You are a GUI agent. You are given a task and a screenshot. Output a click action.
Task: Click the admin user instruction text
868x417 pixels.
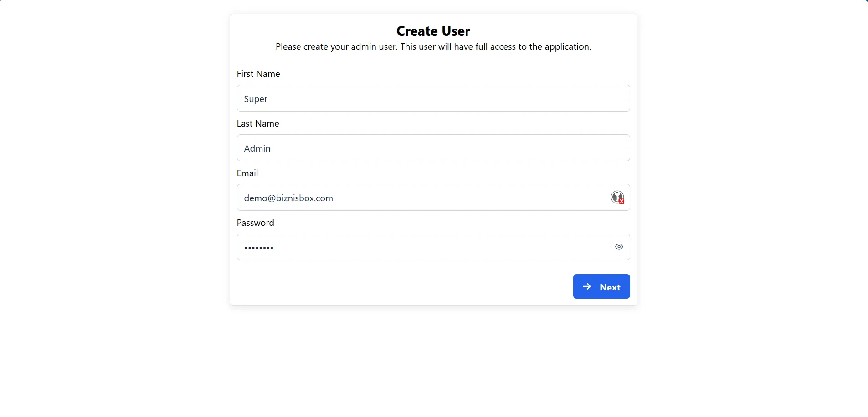point(433,46)
